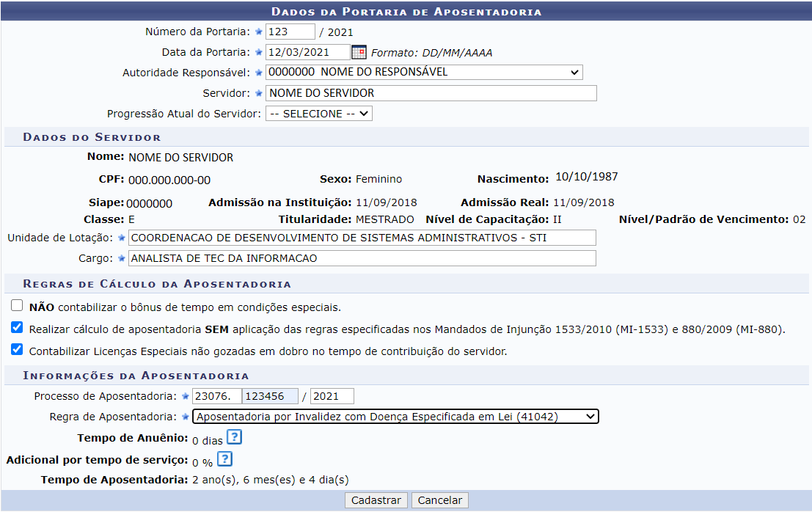The width and height of the screenshot is (812, 512).
Task: Select the Unidade de Lotação field
Action: (362, 238)
